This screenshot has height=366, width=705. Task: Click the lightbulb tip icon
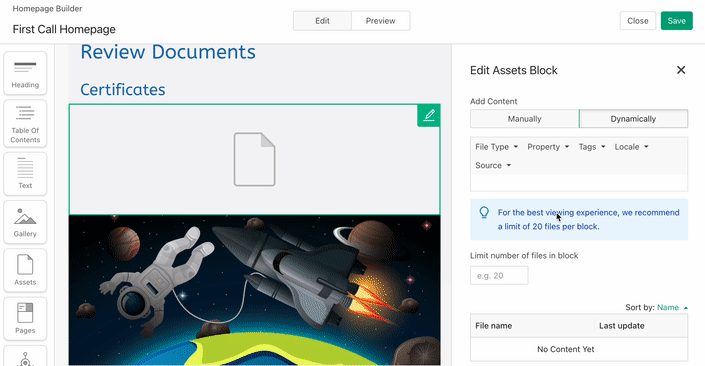point(484,212)
